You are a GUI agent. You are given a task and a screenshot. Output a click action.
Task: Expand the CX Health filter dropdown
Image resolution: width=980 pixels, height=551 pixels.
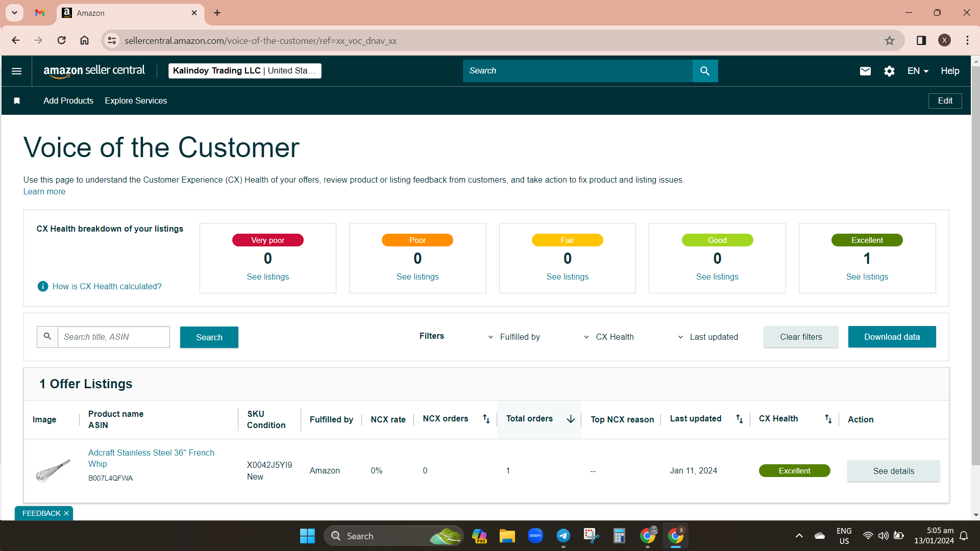[x=608, y=337]
